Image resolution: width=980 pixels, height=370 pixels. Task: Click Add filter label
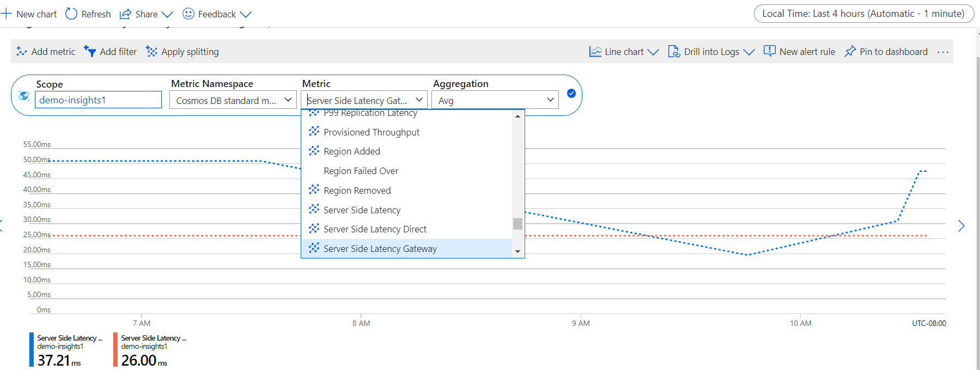pos(118,52)
